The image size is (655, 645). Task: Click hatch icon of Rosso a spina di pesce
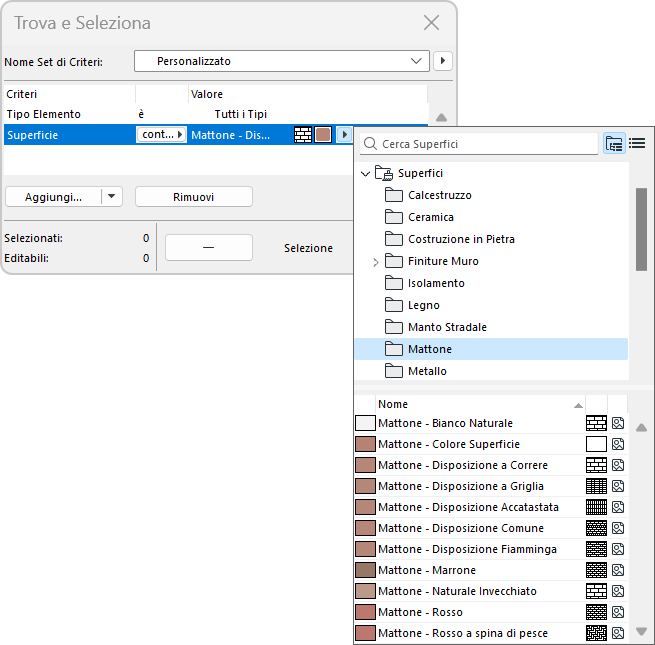pyautogui.click(x=596, y=633)
